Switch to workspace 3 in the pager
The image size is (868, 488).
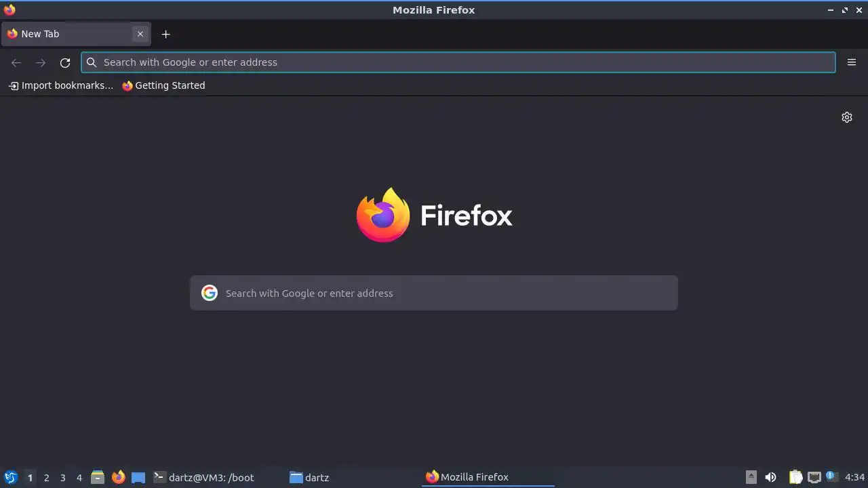coord(63,477)
